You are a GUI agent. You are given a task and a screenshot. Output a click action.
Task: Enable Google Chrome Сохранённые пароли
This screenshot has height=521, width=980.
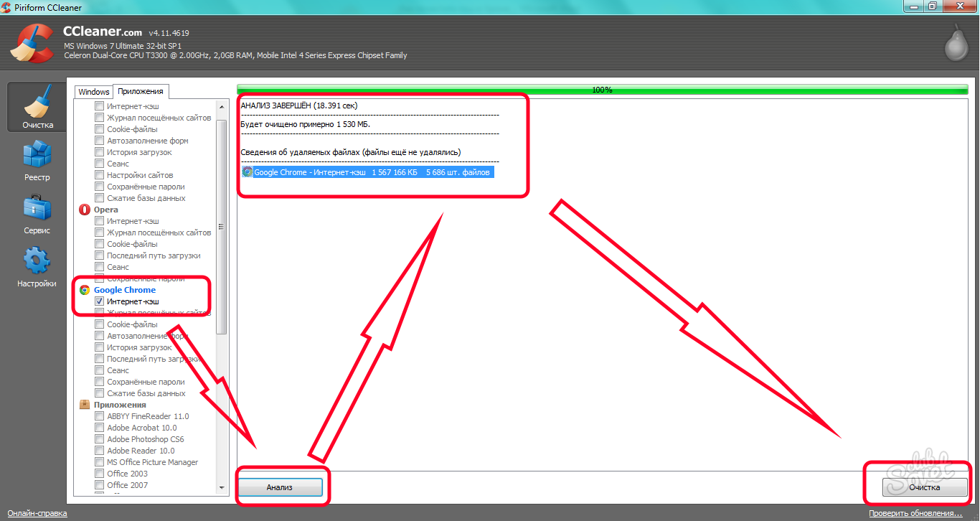(100, 382)
